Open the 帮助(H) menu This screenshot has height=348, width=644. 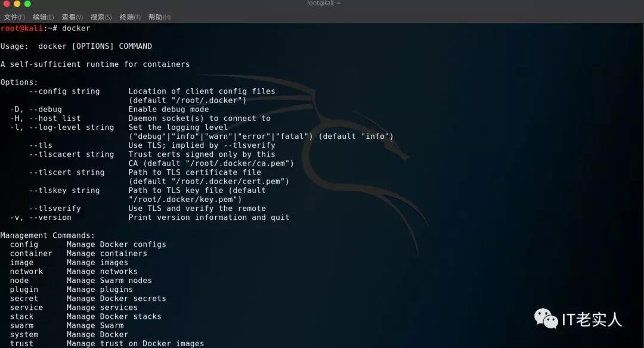[159, 17]
